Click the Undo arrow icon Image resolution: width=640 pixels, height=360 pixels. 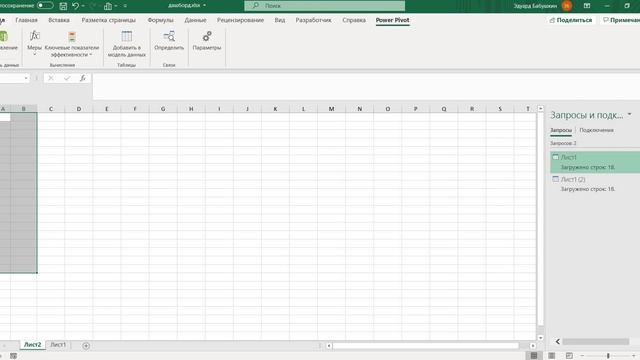(76, 6)
